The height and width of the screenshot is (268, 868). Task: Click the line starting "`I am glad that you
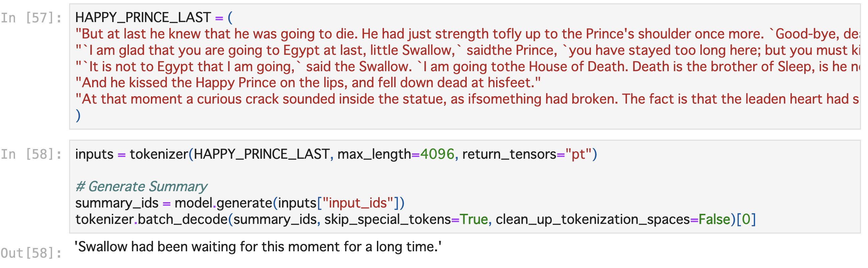468,50
